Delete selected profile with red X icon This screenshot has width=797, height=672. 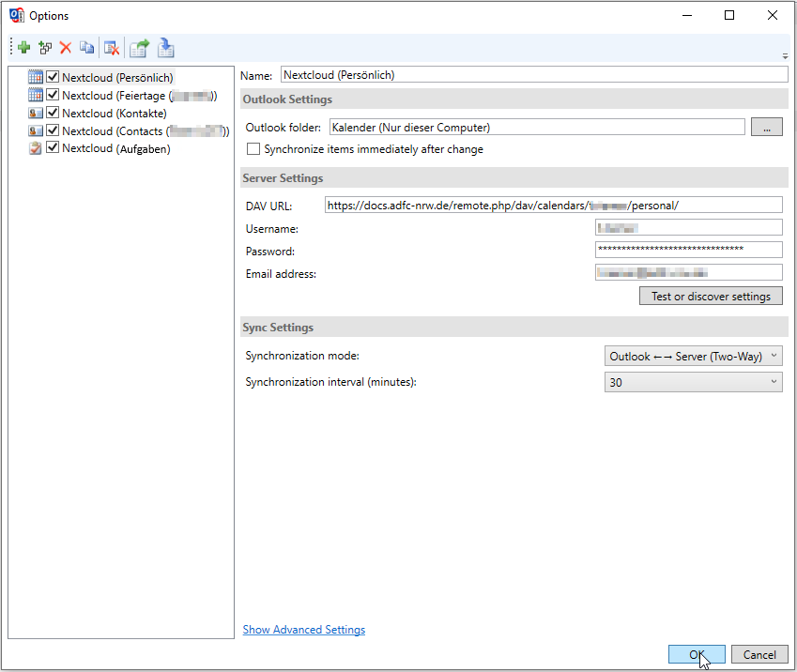pyautogui.click(x=66, y=48)
